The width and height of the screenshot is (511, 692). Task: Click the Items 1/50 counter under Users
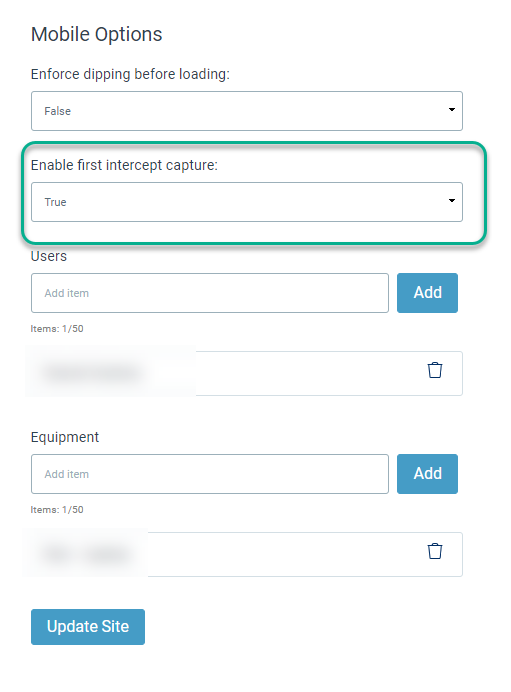coord(57,329)
